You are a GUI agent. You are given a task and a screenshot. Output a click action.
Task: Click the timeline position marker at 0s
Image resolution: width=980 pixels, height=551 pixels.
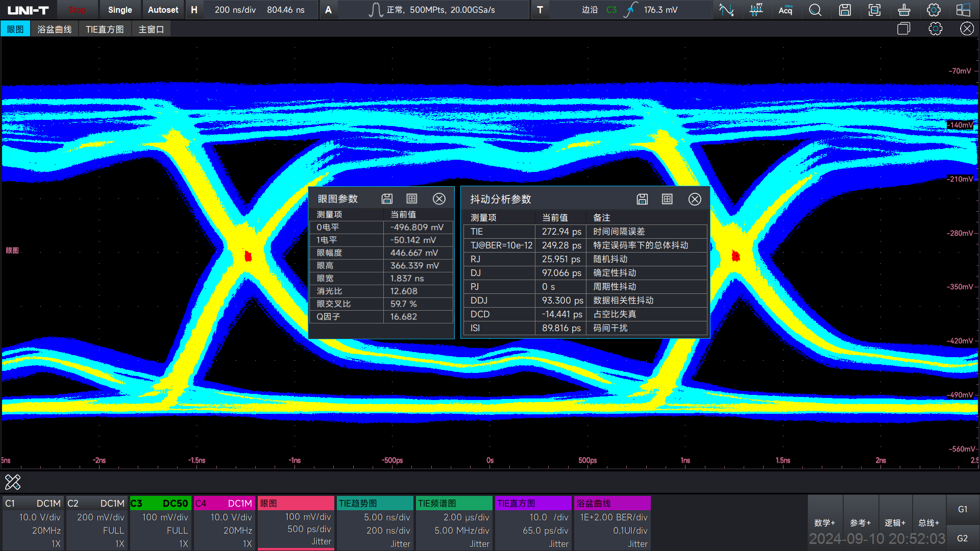489,460
